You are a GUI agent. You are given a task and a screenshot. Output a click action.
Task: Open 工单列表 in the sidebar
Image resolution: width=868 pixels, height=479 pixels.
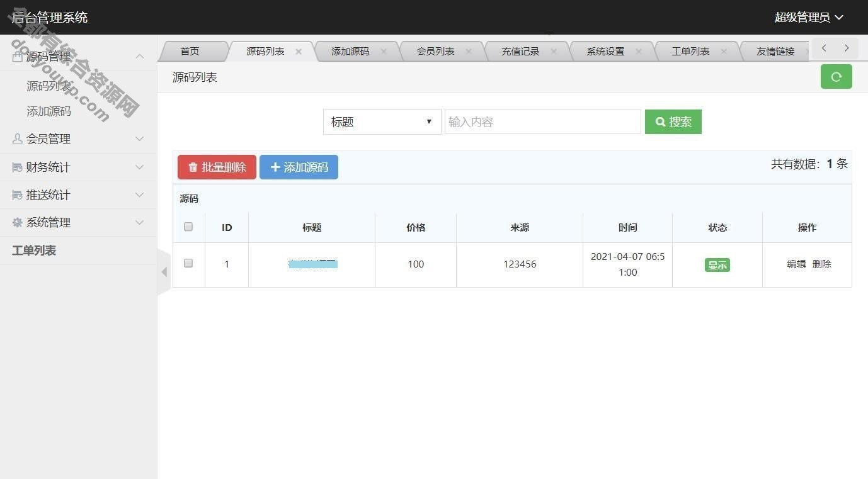click(34, 251)
